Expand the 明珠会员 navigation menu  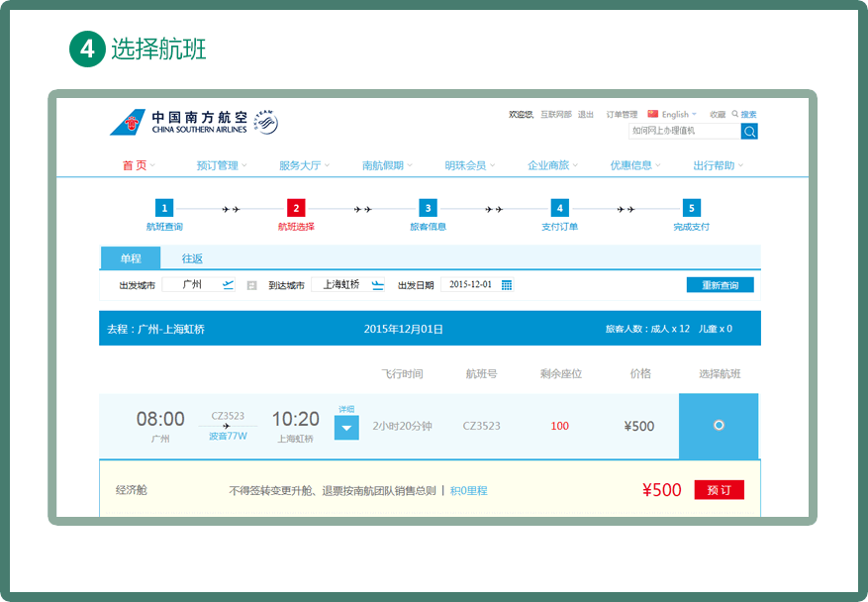[469, 165]
